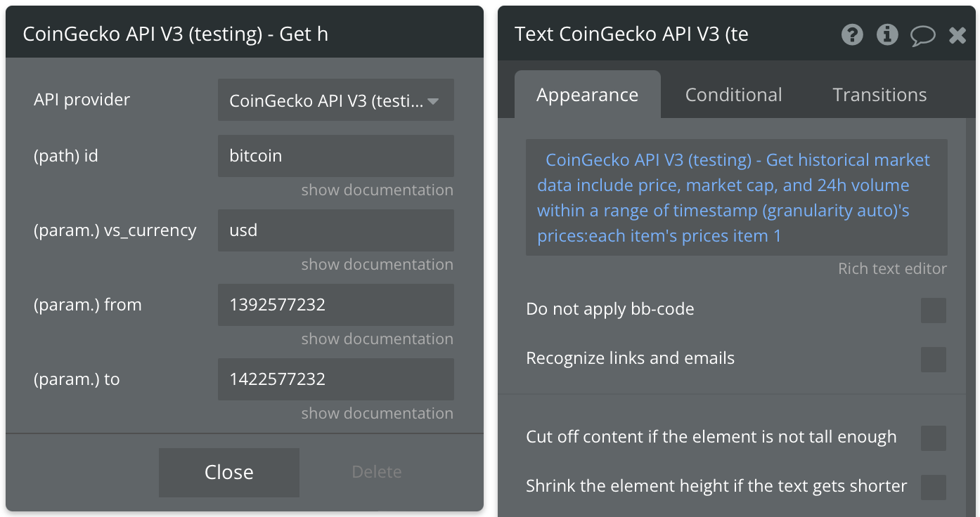Click the (param.) to input with 1422577232
Image resolution: width=980 pixels, height=517 pixels.
click(x=336, y=379)
